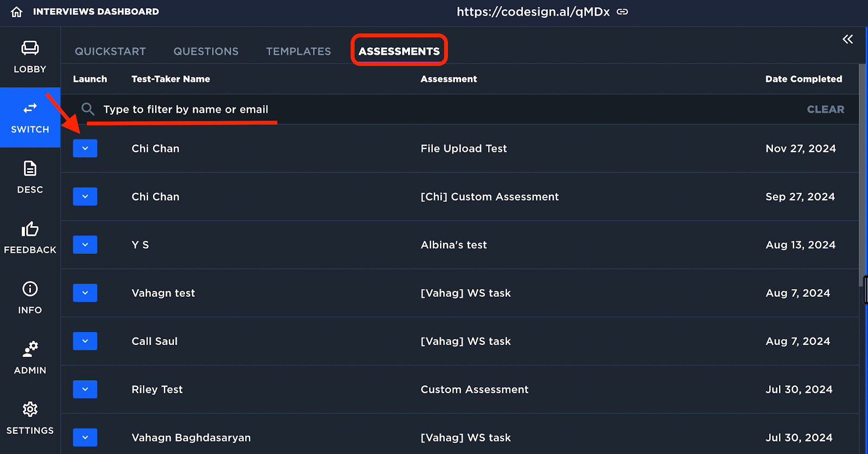This screenshot has height=454, width=868.
Task: Click Custom Assessment in Riley Test row
Action: (x=475, y=389)
